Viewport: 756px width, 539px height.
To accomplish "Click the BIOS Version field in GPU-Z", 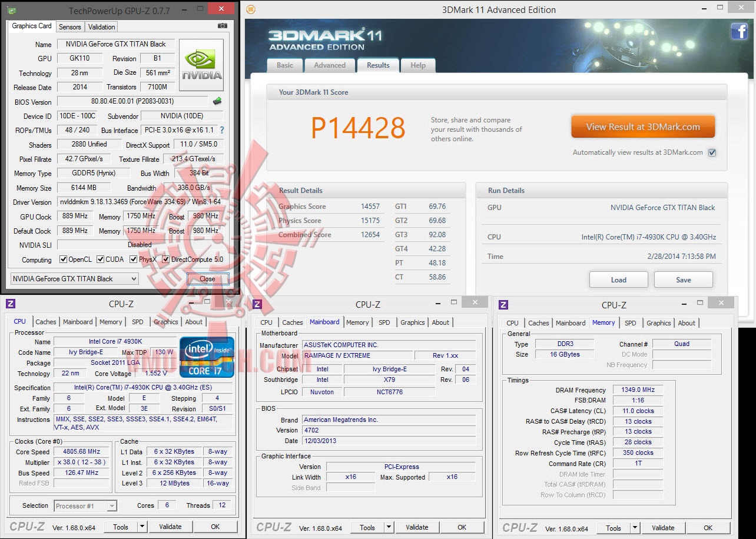I will [x=132, y=102].
